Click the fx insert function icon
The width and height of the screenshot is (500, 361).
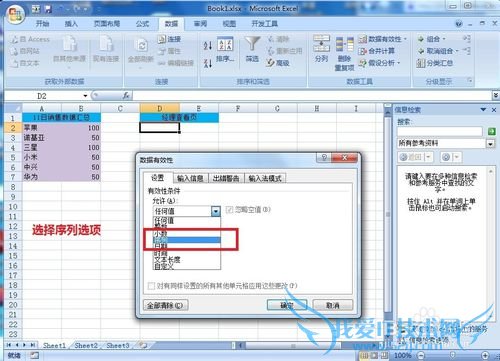[x=126, y=96]
